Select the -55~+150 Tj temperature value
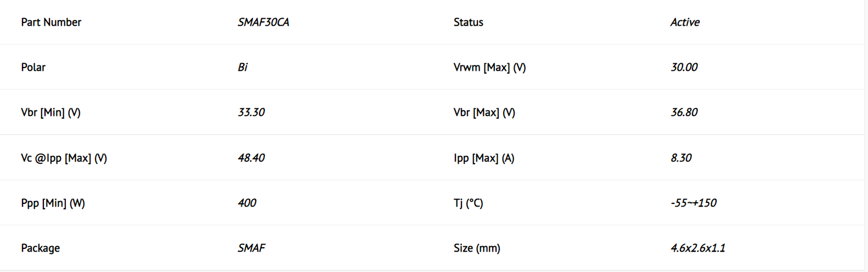This screenshot has width=868, height=272. [694, 203]
